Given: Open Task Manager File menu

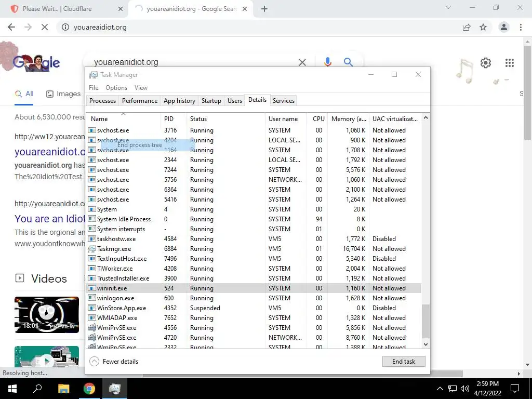Looking at the screenshot, I should (x=94, y=87).
